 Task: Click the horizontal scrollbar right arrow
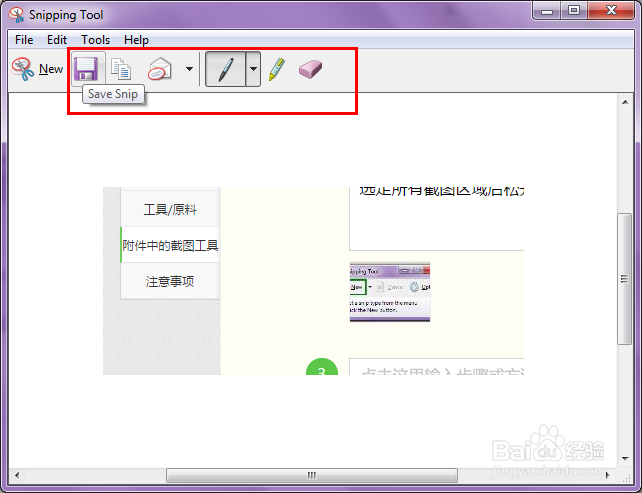pyautogui.click(x=608, y=475)
